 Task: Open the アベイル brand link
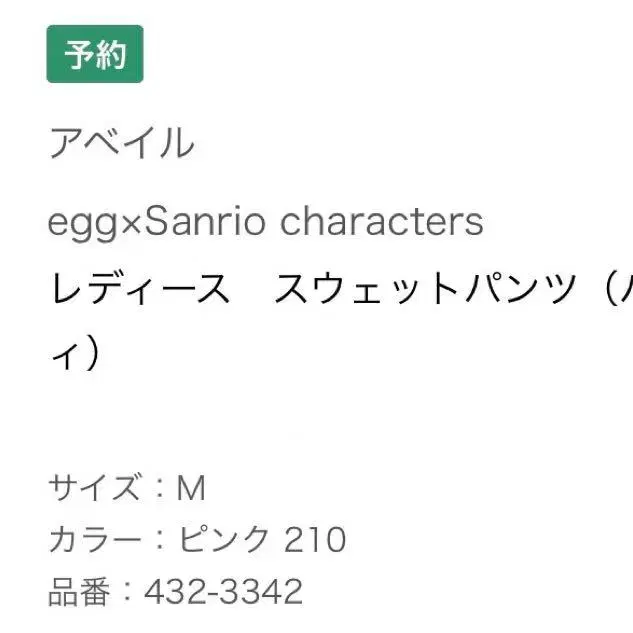122,143
